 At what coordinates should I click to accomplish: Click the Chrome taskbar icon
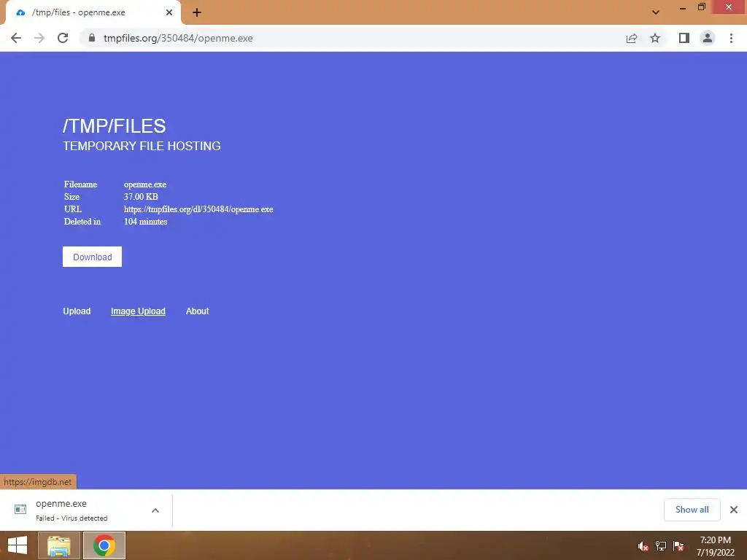click(x=104, y=545)
